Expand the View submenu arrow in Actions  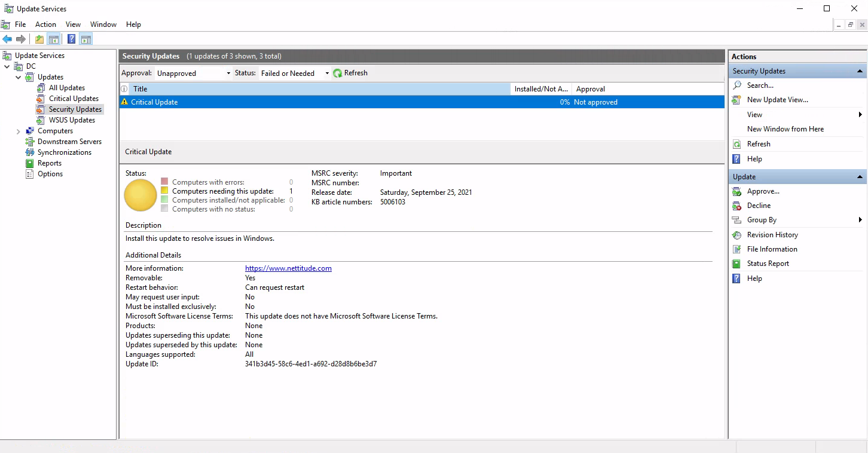[860, 115]
